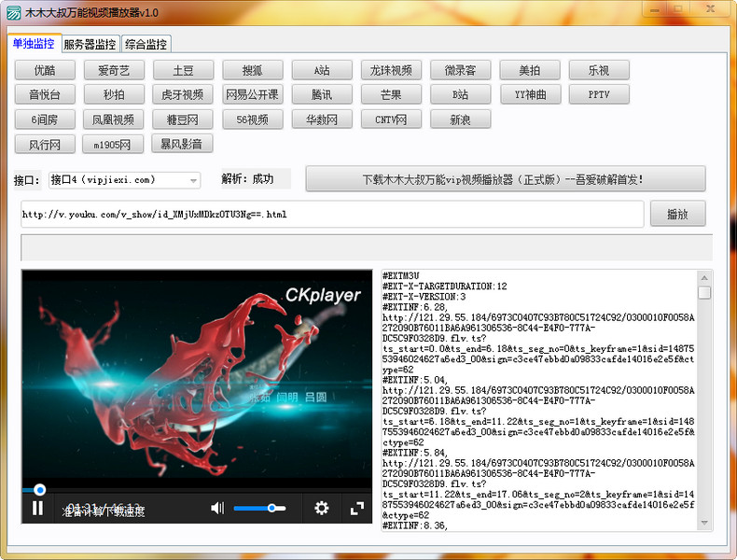This screenshot has height=560, width=737.
Task: Click the 搜狐 site button
Action: 253,71
